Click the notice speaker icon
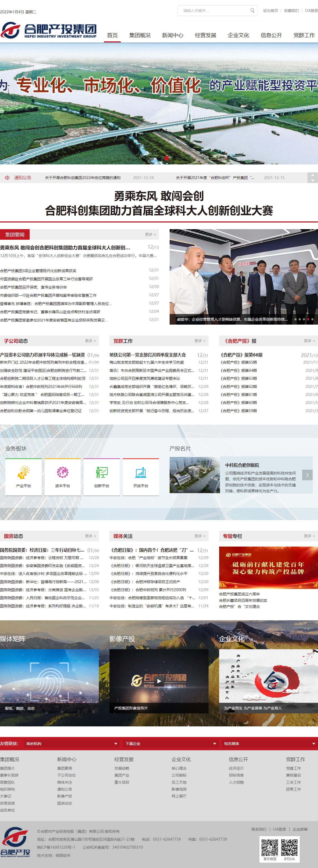 [7, 178]
